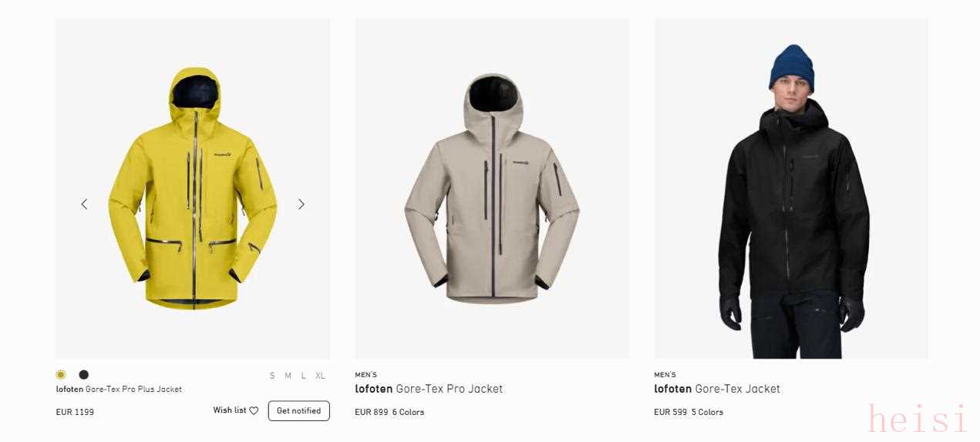Click the 5 Colors label
This screenshot has height=442, width=980.
(707, 412)
